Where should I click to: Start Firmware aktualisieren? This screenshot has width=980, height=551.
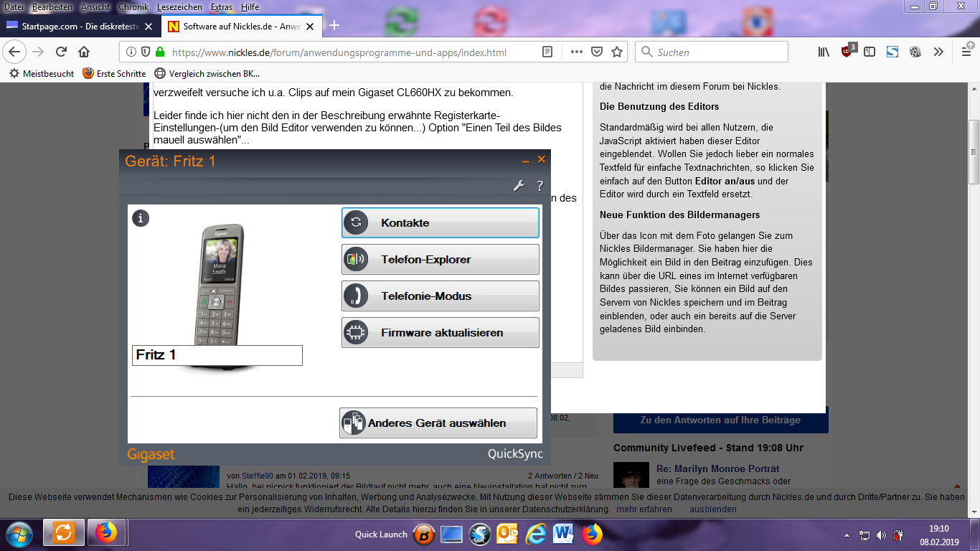tap(440, 332)
